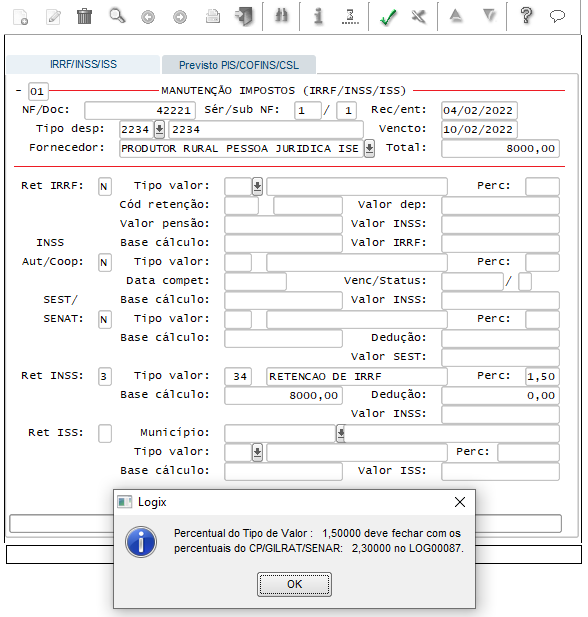Click the new document toolbar icon

click(20, 17)
